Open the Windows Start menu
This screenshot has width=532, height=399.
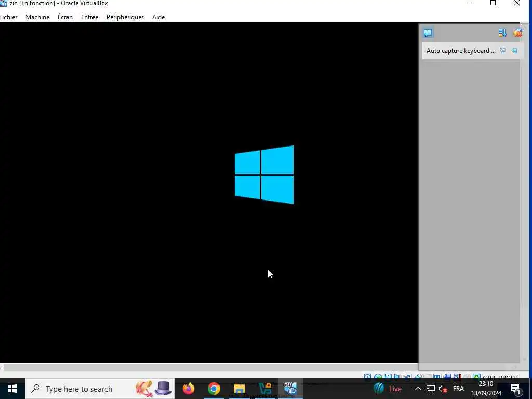12,389
